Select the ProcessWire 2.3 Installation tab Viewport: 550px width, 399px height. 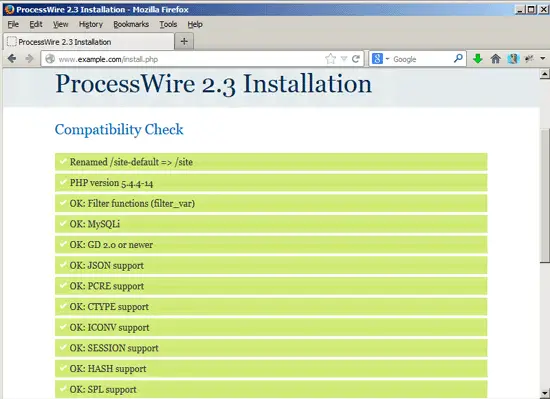[x=88, y=42]
